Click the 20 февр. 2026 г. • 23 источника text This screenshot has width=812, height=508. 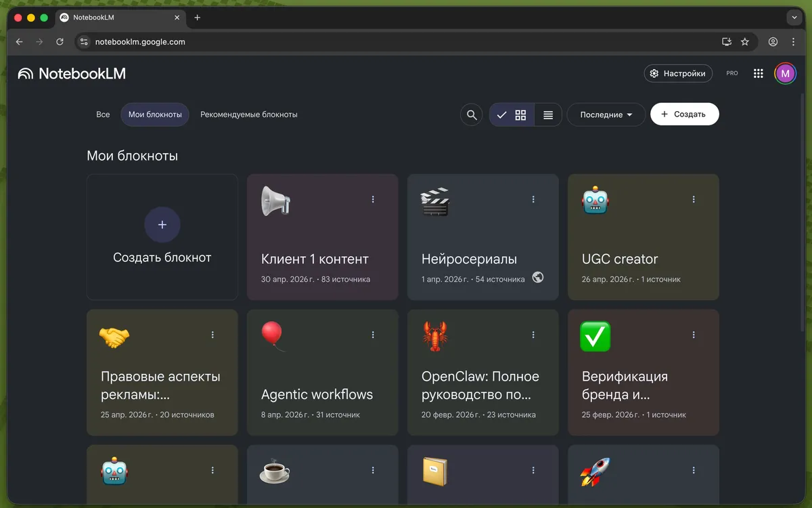point(478,415)
